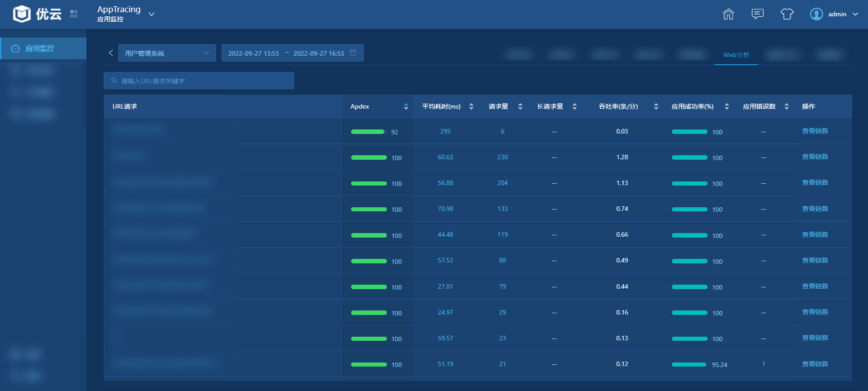
Task: Expand the admin account menu arrow
Action: pos(855,14)
